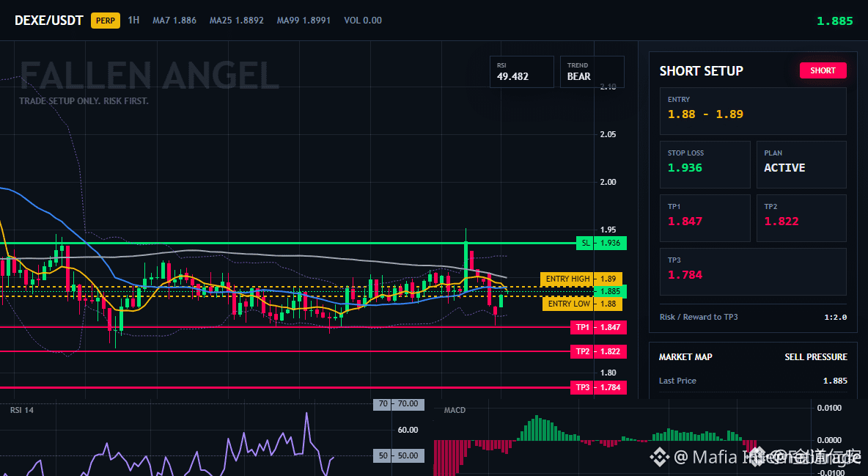Click the MARKET MAP heading
Screen dimensions: 868x476
coord(685,357)
